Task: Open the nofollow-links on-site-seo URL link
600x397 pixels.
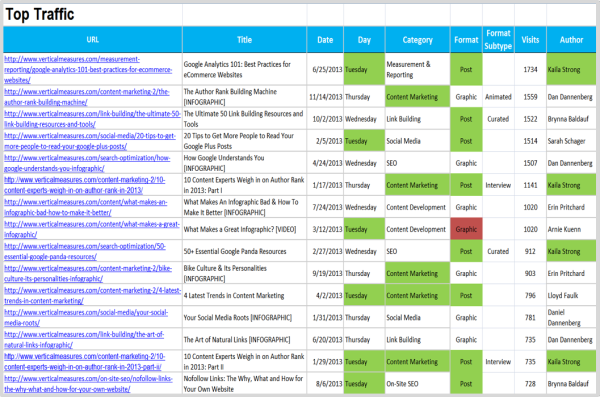Action: point(88,384)
